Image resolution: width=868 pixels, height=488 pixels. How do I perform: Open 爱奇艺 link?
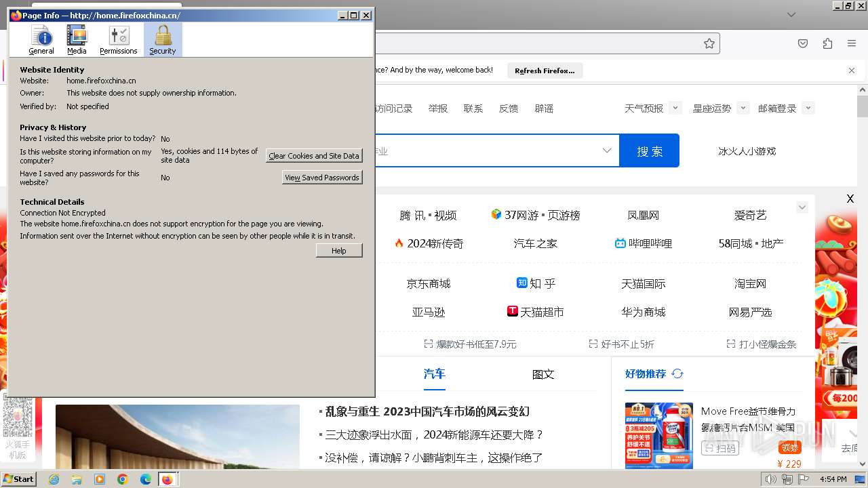pyautogui.click(x=750, y=216)
